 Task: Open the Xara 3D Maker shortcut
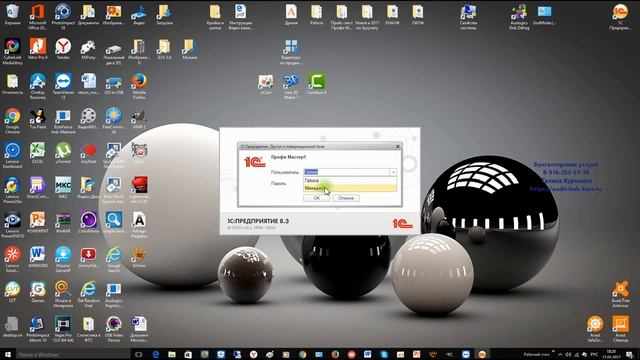[x=291, y=86]
